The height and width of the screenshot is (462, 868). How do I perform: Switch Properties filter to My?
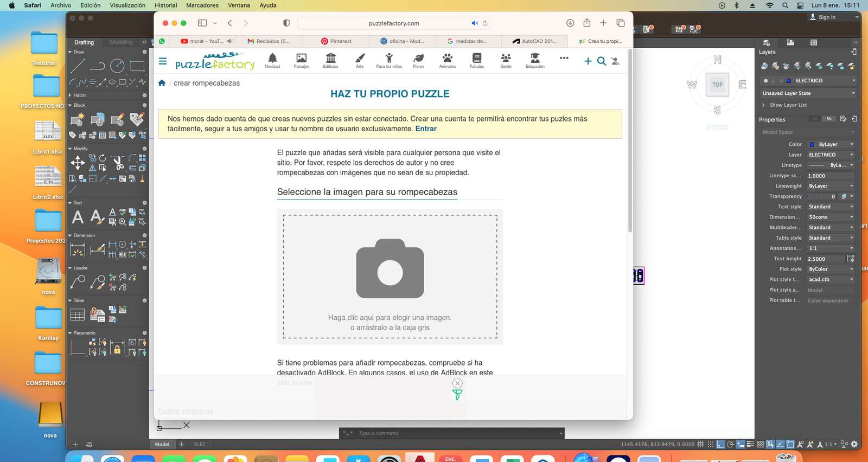pos(829,119)
